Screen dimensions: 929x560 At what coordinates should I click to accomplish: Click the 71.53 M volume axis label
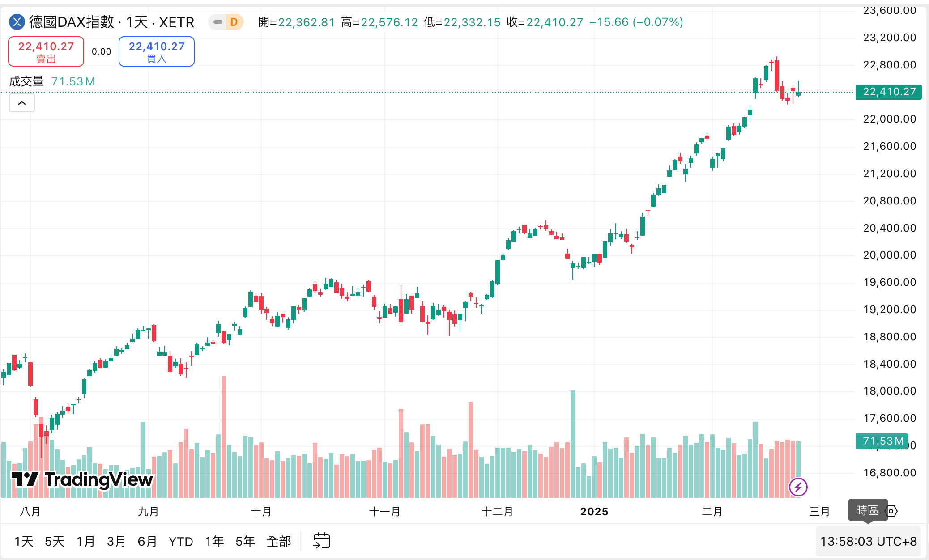[882, 441]
